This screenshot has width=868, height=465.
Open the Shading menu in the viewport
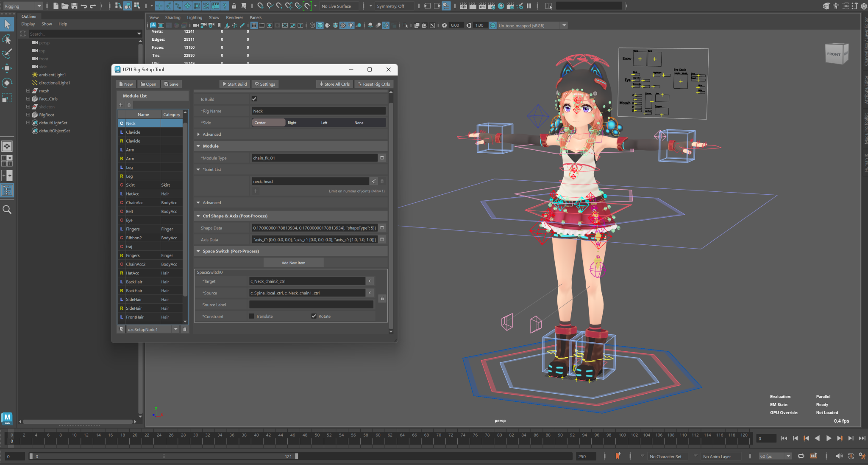coord(172,17)
